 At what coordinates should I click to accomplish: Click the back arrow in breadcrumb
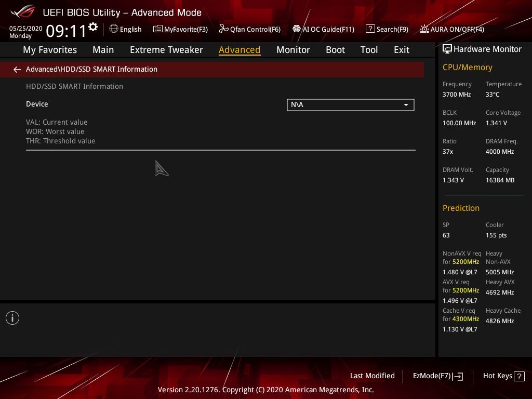pyautogui.click(x=17, y=70)
